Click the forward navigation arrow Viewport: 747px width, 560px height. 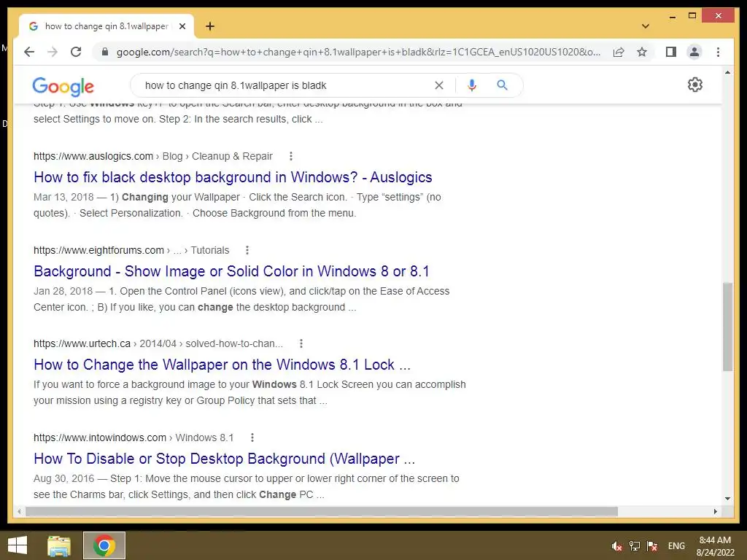pyautogui.click(x=53, y=52)
